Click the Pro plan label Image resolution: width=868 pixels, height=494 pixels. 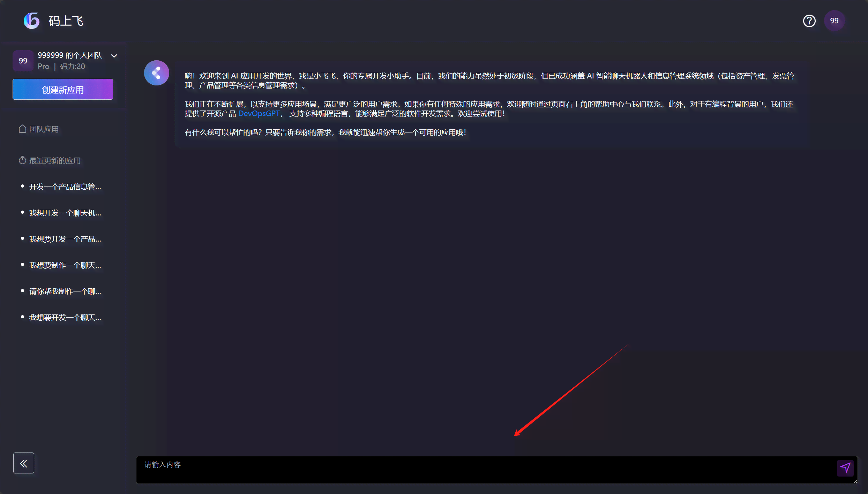coord(44,67)
